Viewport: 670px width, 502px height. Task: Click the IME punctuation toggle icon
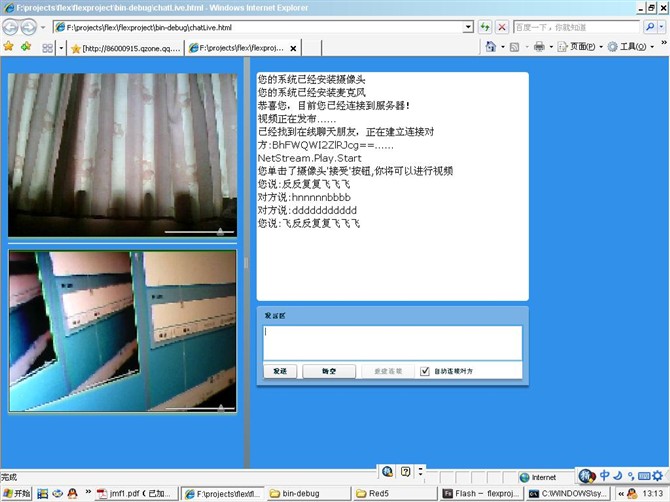(x=631, y=475)
